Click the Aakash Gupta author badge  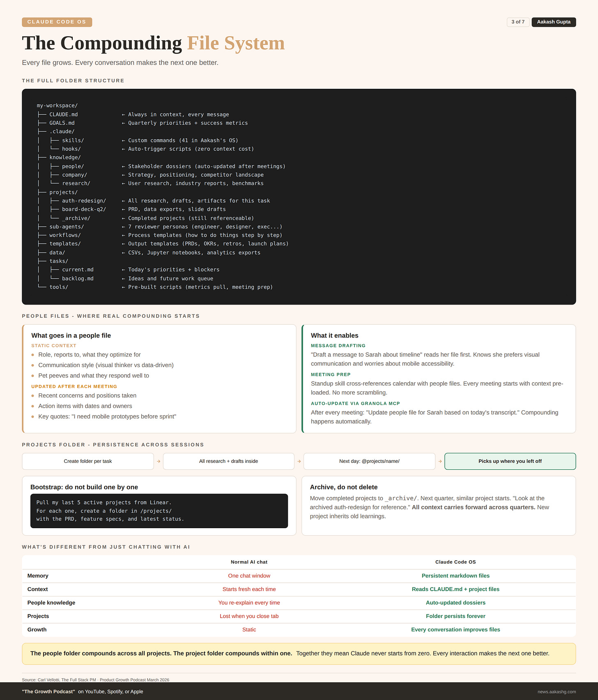[554, 22]
